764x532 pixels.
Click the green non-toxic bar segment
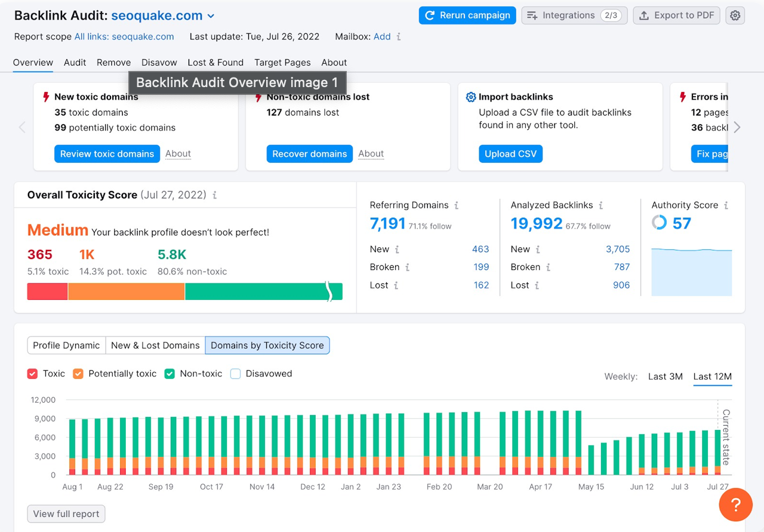coord(264,292)
